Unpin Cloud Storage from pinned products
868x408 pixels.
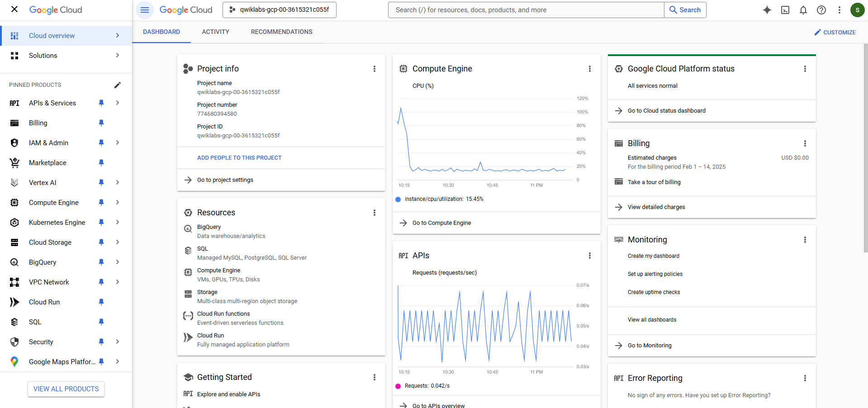pos(101,242)
